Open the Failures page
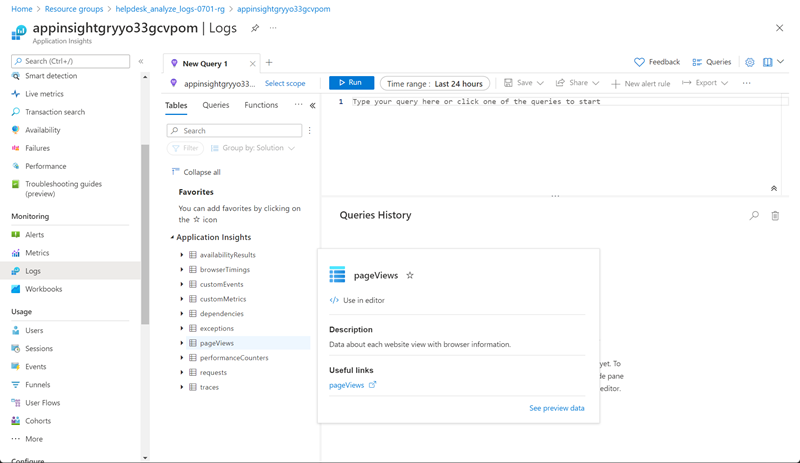 tap(37, 148)
